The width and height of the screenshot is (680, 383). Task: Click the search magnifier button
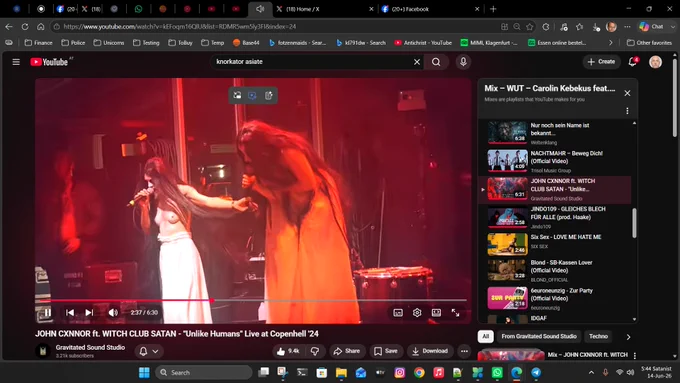click(436, 62)
